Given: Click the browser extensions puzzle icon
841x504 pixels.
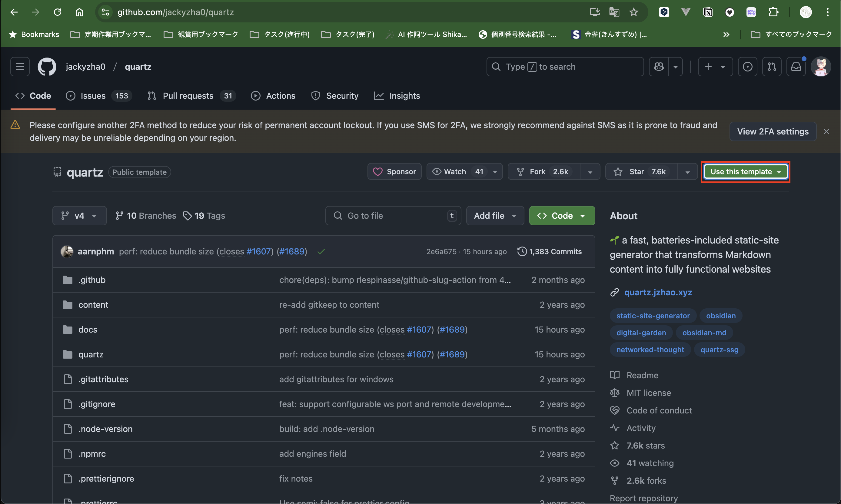Looking at the screenshot, I should click(773, 12).
